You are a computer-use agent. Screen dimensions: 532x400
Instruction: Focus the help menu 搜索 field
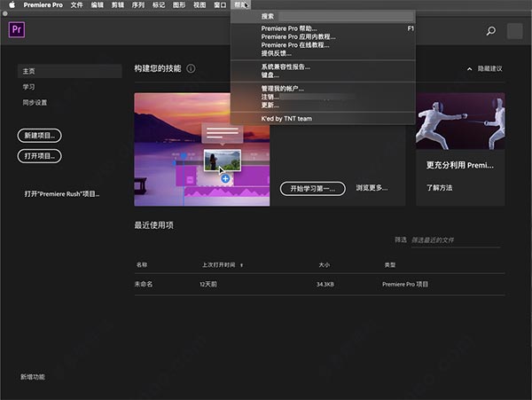click(x=346, y=16)
